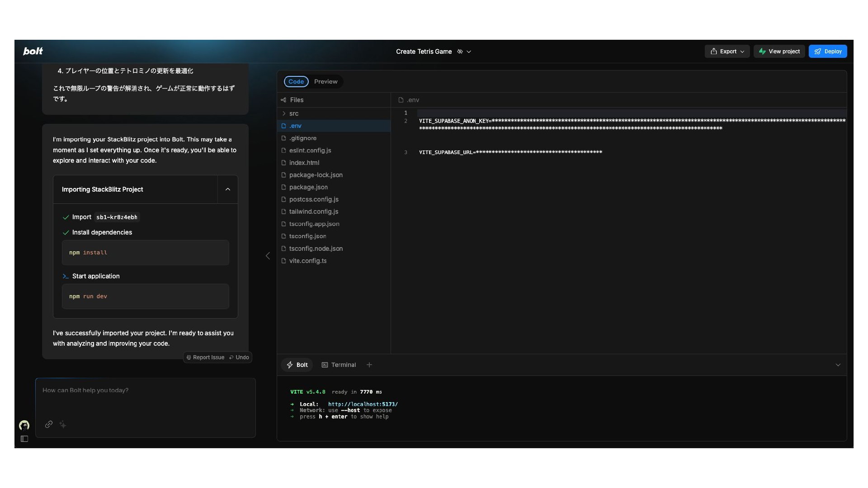Open tsconfig.app.json file
Screen dimensions: 868x488
pyautogui.click(x=334, y=224)
